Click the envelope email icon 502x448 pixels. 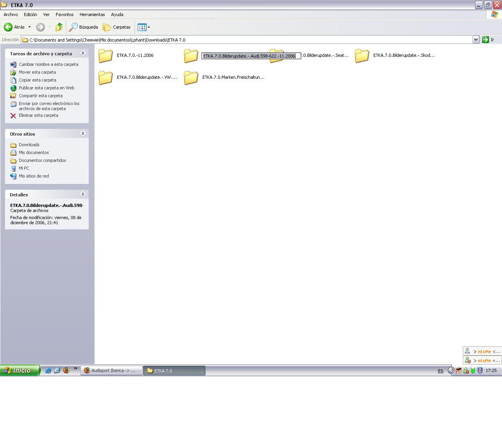(x=13, y=104)
